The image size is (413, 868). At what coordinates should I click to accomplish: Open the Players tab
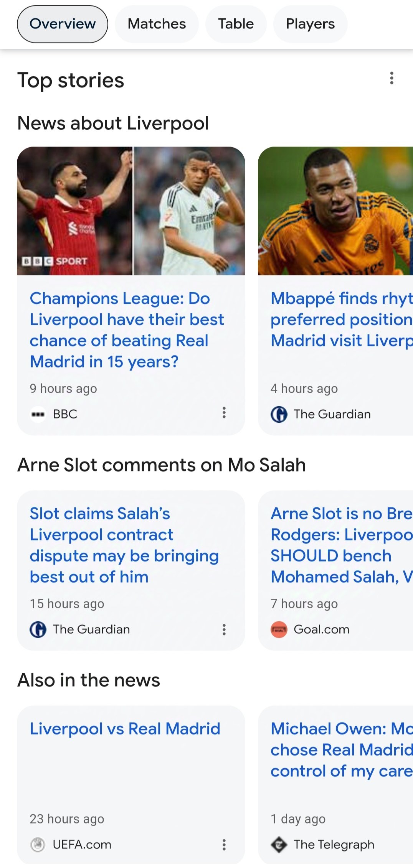pos(310,24)
